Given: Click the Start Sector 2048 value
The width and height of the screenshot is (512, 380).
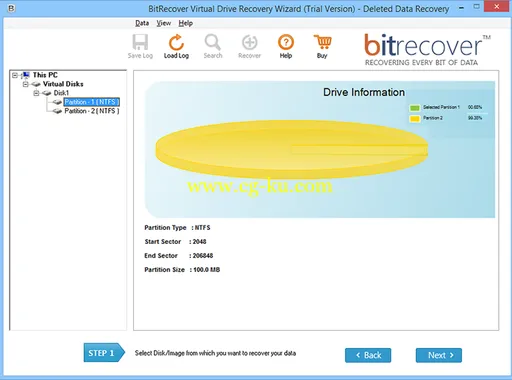Looking at the screenshot, I should click(199, 242).
